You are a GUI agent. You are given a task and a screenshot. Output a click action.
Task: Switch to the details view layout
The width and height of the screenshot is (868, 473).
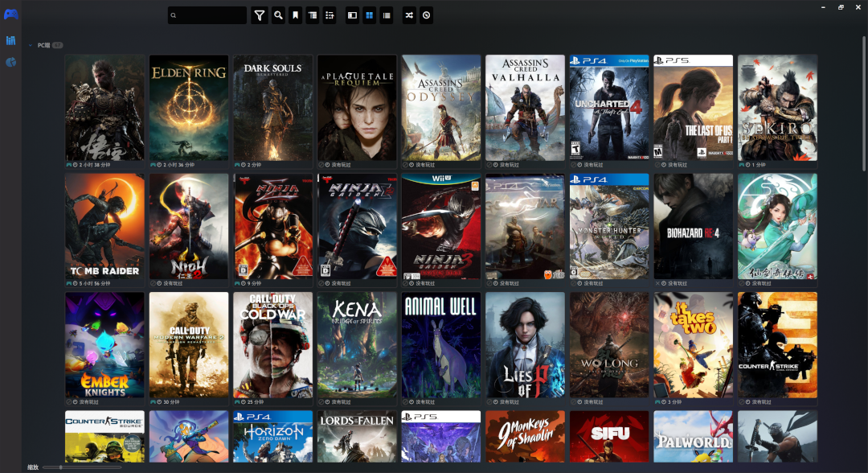tap(352, 15)
